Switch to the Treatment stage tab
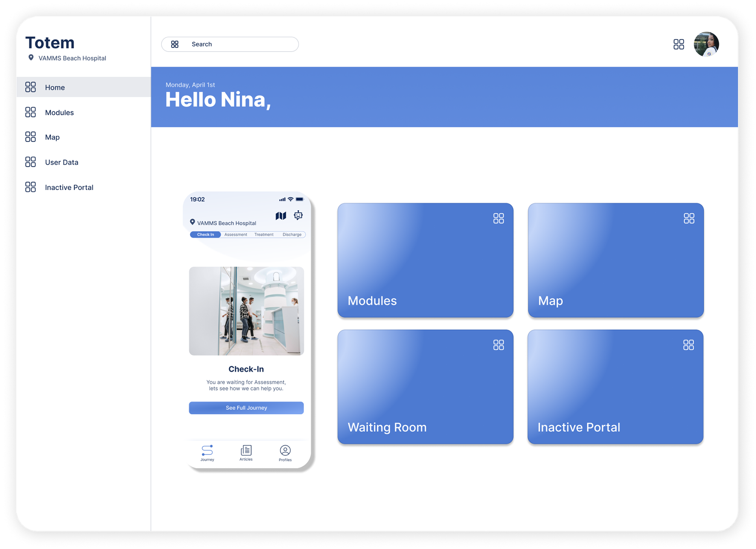This screenshot has height=549, width=756. click(264, 235)
